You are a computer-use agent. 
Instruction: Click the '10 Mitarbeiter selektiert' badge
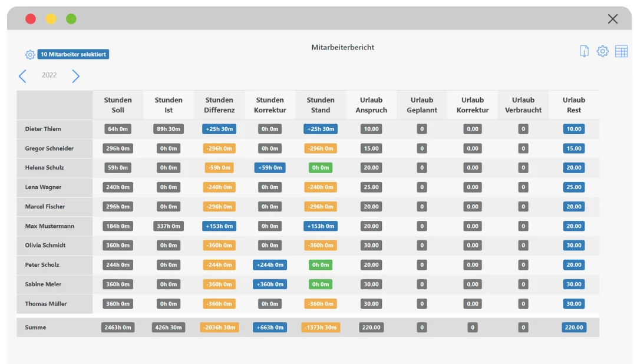click(x=73, y=54)
